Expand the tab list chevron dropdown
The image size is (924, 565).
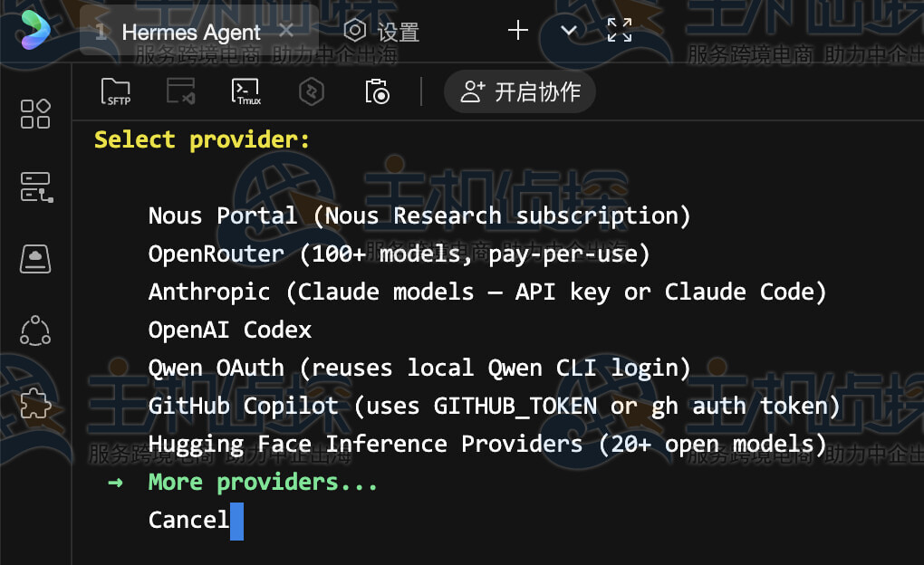(569, 31)
